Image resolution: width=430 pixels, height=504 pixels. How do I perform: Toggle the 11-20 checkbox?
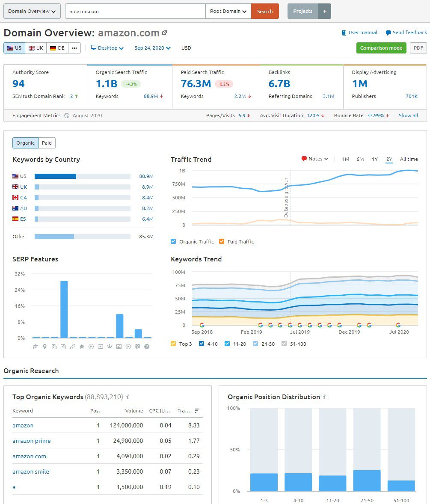coord(227,344)
